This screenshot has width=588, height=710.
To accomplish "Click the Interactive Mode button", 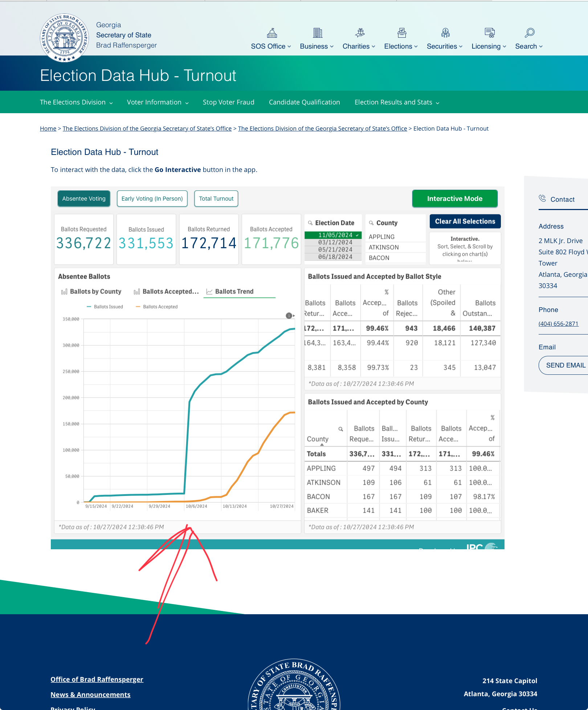I will [x=455, y=198].
